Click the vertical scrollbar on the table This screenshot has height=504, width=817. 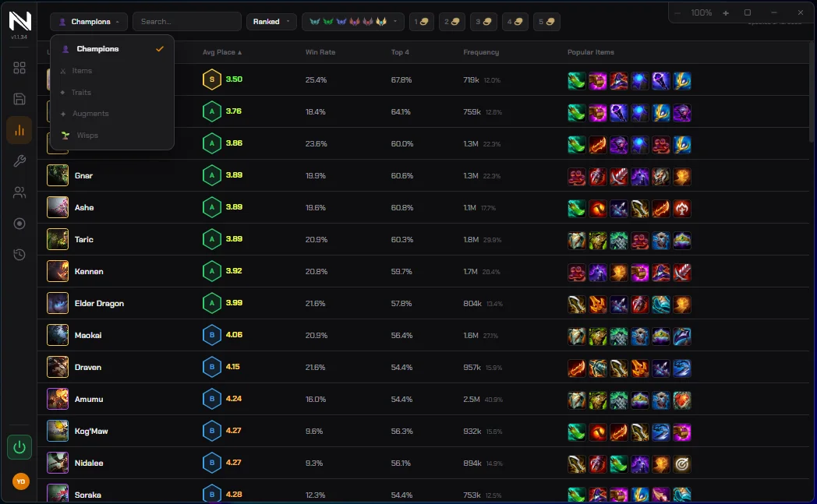click(x=811, y=92)
